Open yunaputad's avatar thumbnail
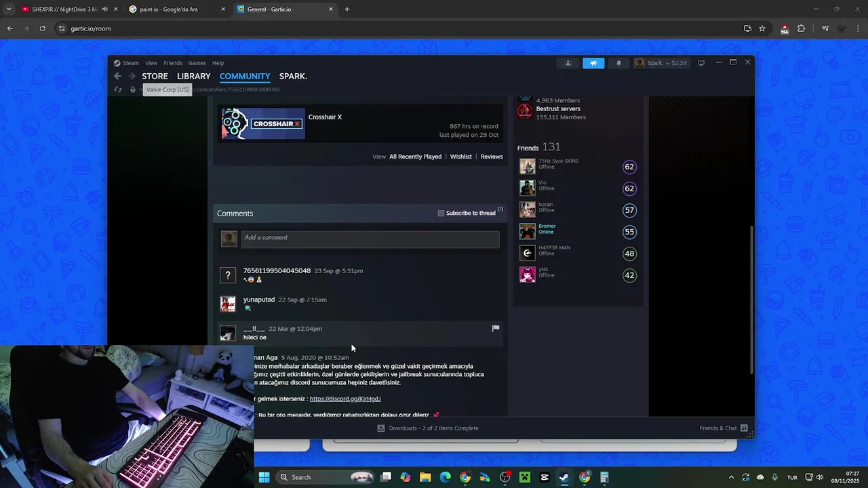 click(228, 304)
